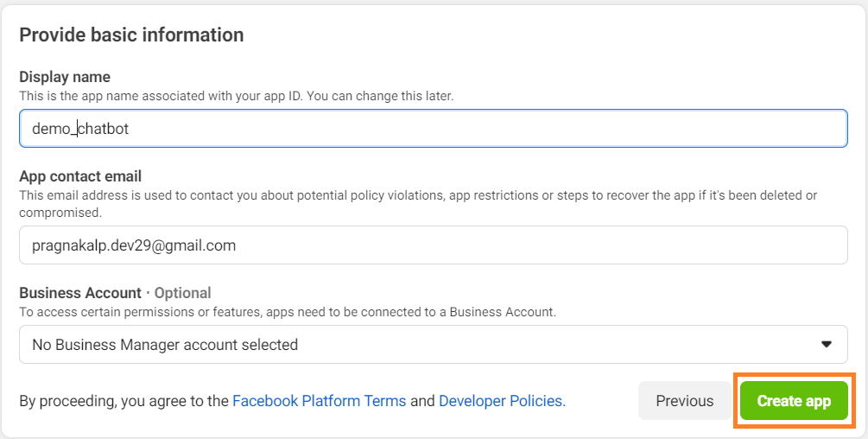Click the app name helper text under Display name
This screenshot has width=868, height=439.
[x=236, y=96]
